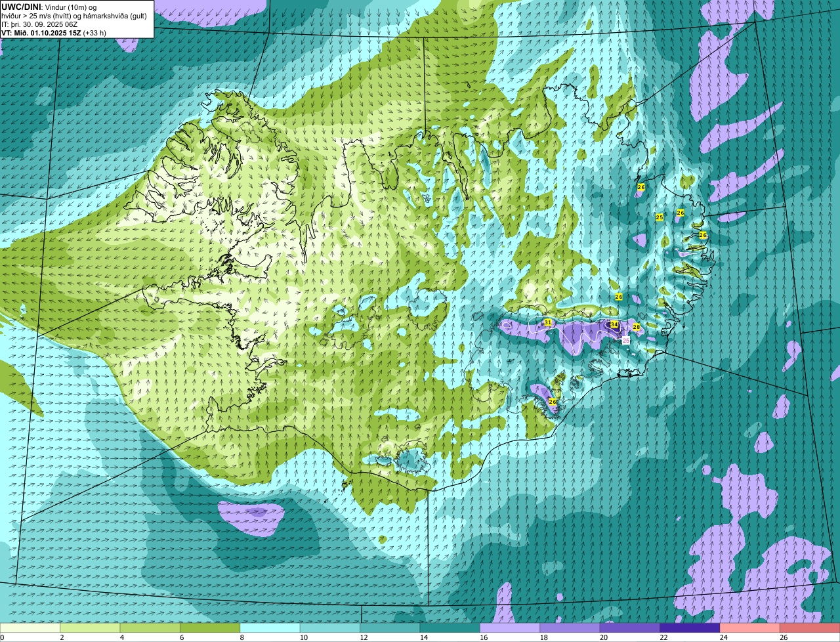Image resolution: width=840 pixels, height=642 pixels.
Task: Click the light lavender 16–18 m/s swatch
Action: 510,628
